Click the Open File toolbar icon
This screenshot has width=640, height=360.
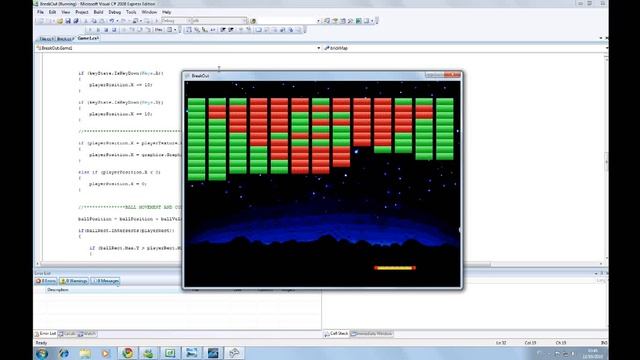[x=60, y=21]
